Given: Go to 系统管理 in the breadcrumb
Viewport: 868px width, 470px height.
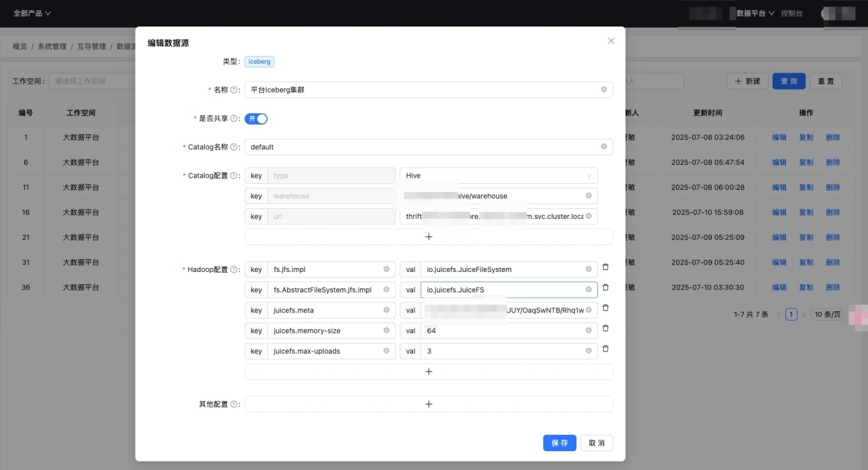Looking at the screenshot, I should [52, 47].
